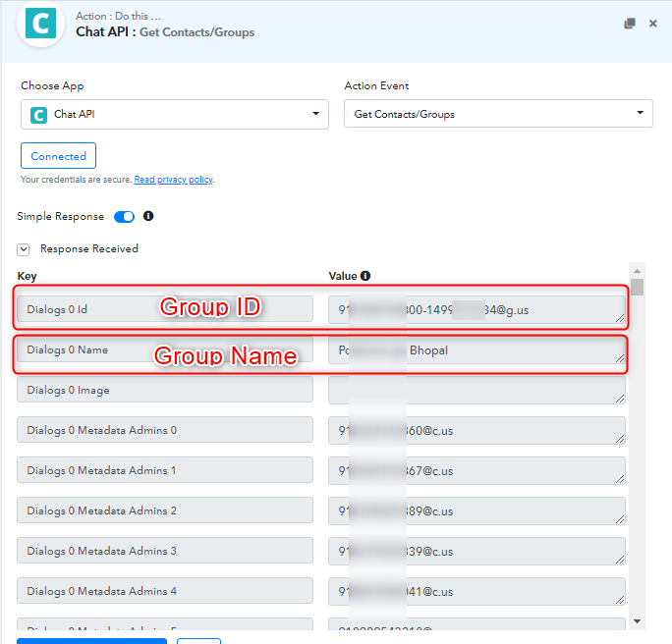Click the Dialogs 0 Metadata Admins 2 key
Image resolution: width=672 pixels, height=644 pixels.
pos(165,510)
